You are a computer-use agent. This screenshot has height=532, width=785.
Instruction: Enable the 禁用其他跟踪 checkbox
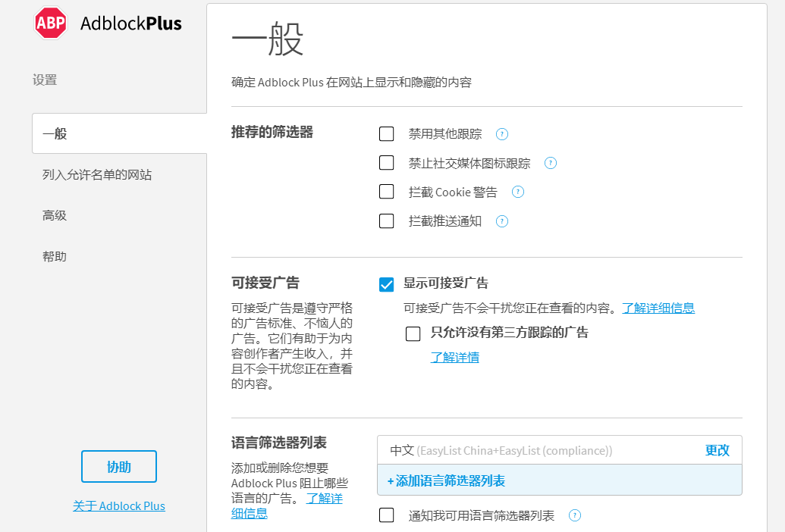coord(386,133)
